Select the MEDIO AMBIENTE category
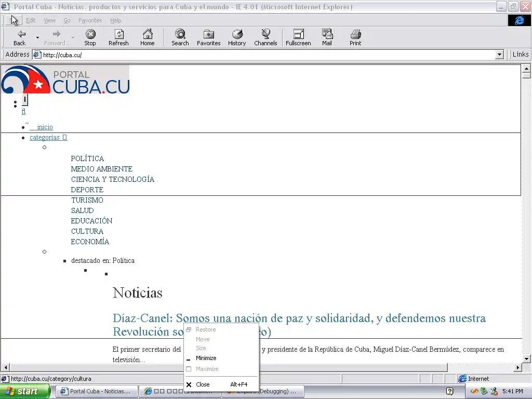532x399 pixels. pyautogui.click(x=101, y=169)
